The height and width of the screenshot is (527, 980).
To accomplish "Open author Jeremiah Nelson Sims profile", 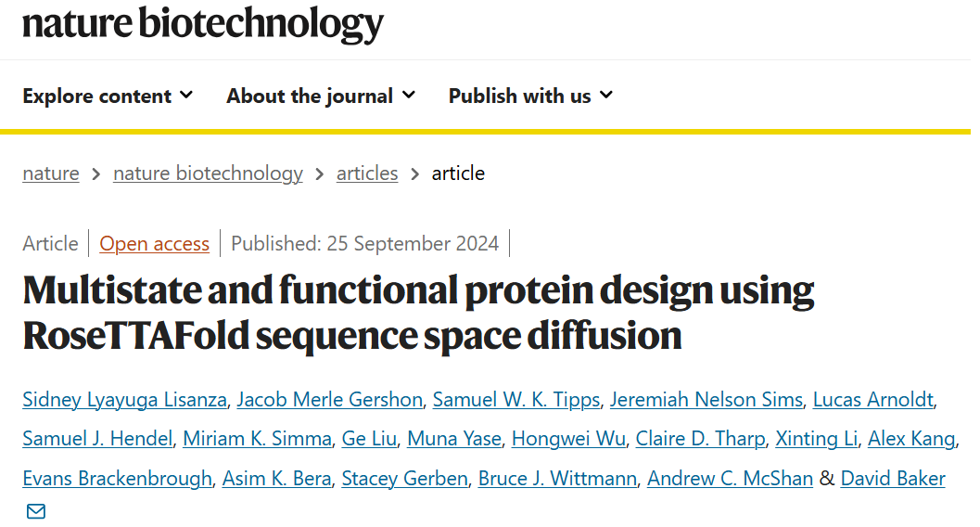I will [707, 400].
